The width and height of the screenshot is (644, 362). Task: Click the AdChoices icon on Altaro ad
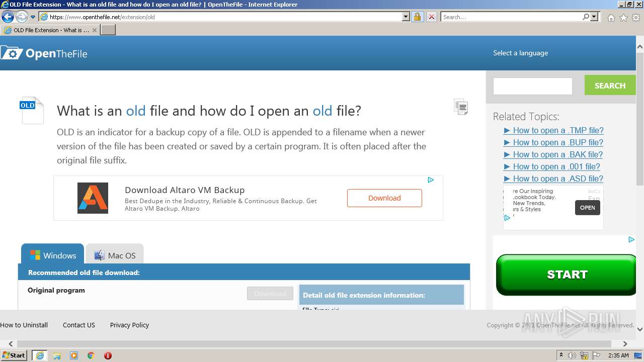[x=431, y=180]
